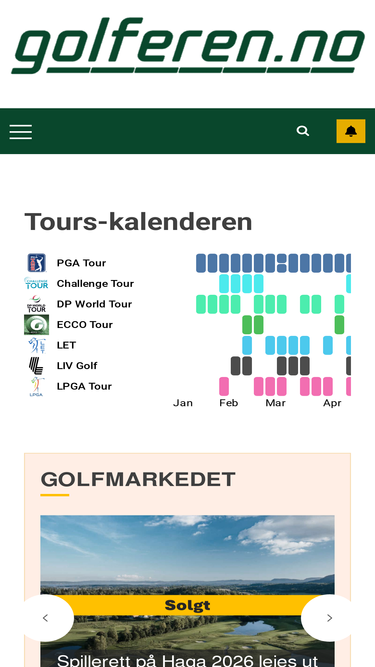This screenshot has height=667, width=375.
Task: Click first green ECCO Tour calendar block
Action: coord(247,325)
